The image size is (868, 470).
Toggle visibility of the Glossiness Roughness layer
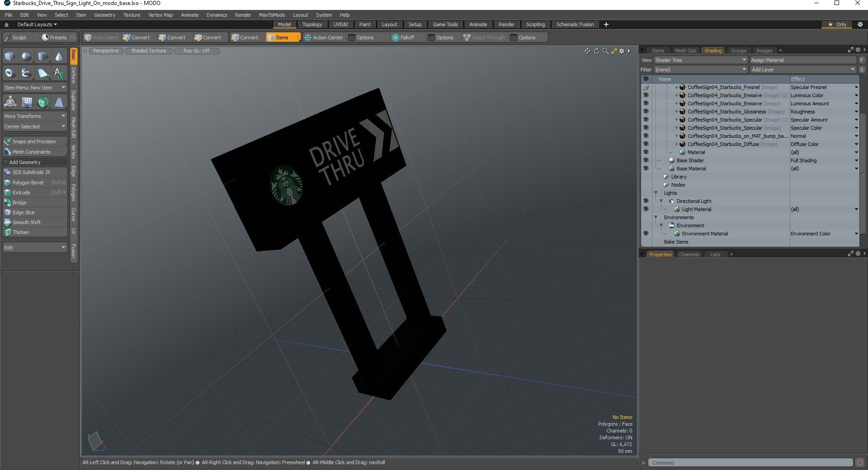click(x=646, y=112)
